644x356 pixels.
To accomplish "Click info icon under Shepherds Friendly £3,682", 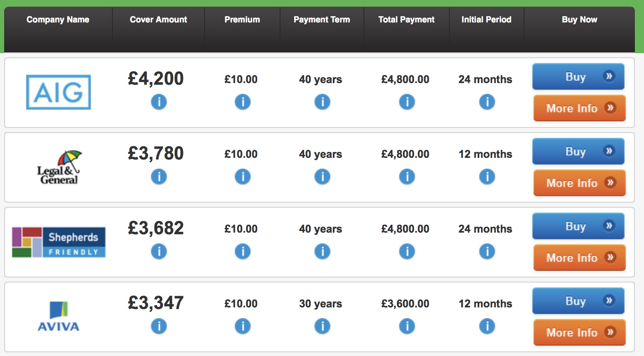I will click(159, 251).
